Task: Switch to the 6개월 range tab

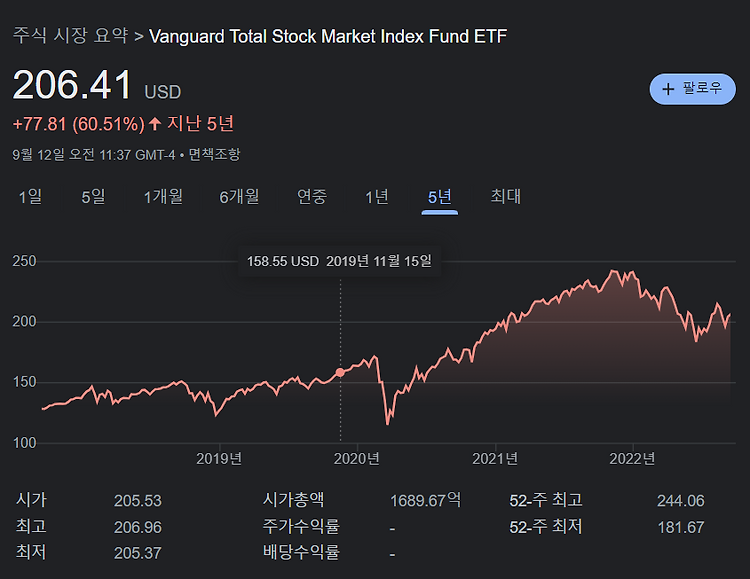Action: pyautogui.click(x=239, y=197)
